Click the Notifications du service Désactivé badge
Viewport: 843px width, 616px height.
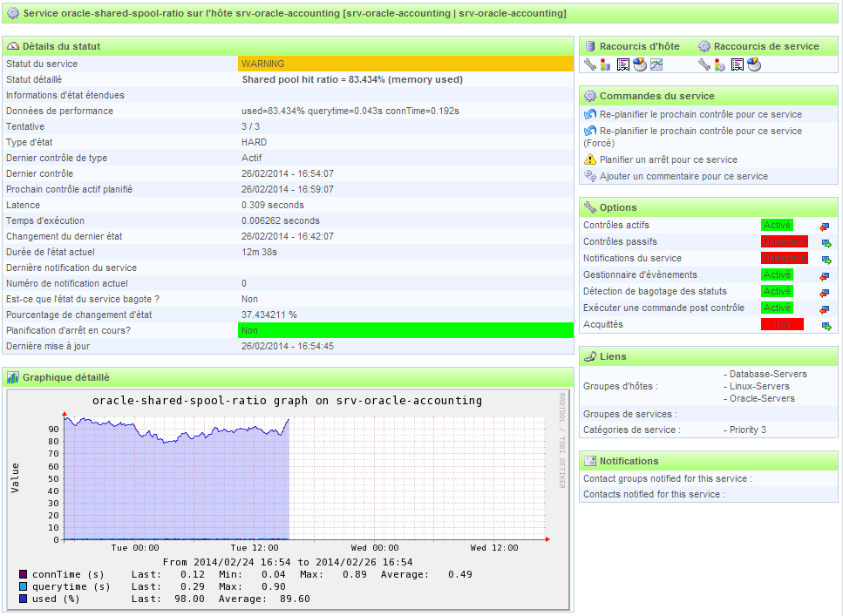(x=785, y=259)
